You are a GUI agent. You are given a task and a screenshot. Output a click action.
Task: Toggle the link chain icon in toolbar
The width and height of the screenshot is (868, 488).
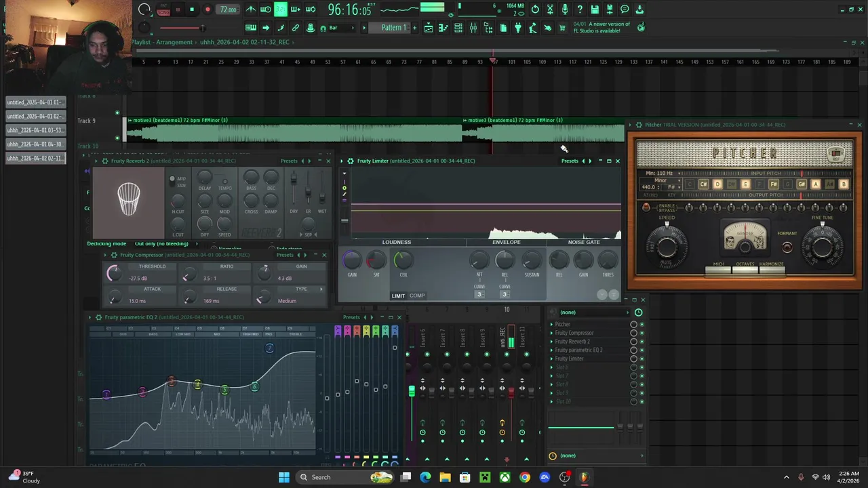pos(296,28)
